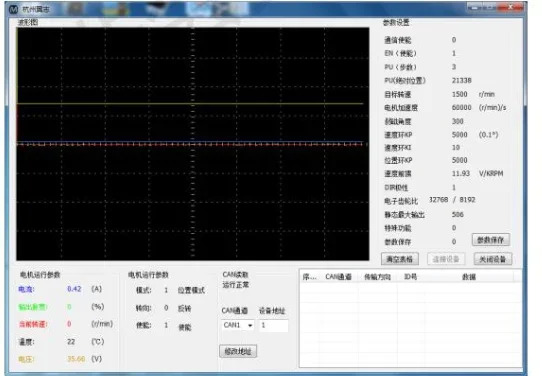Close the window with the red X
Image resolution: width=542 pixels, height=376 pixels.
point(511,7)
